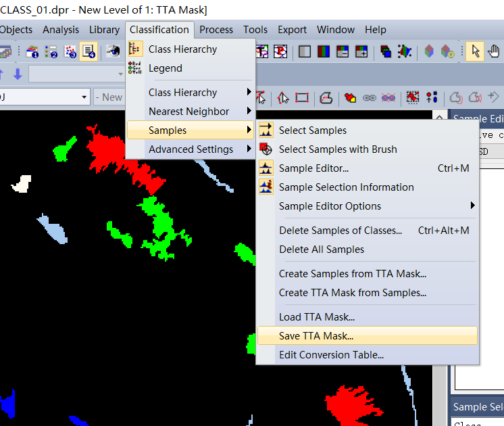
Task: Click Legend icon in Classification menu
Action: (134, 68)
